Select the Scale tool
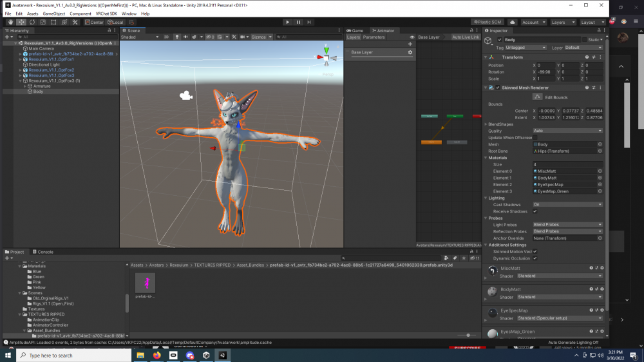Image resolution: width=644 pixels, height=362 pixels. (x=43, y=22)
